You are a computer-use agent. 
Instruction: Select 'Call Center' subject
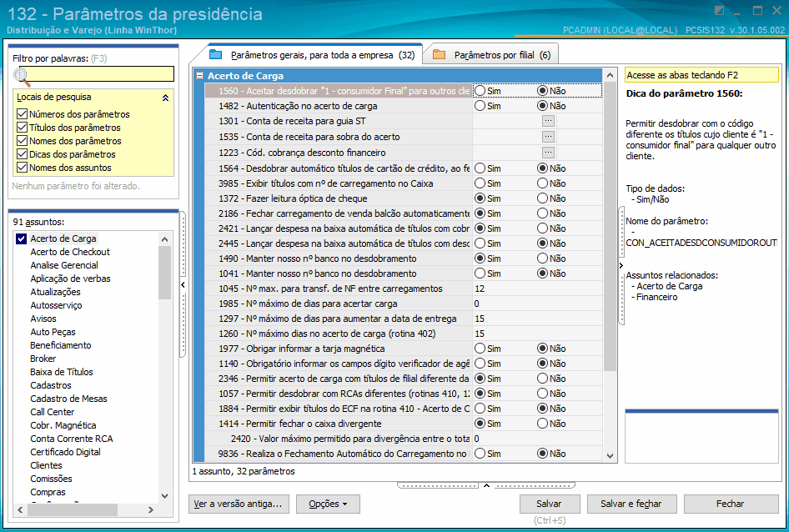53,412
